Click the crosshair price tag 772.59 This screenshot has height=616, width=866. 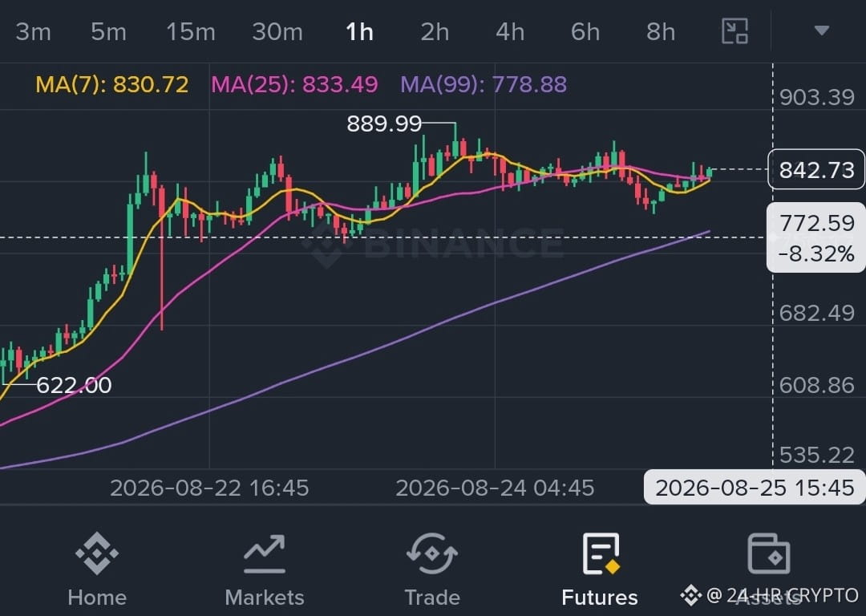[816, 223]
